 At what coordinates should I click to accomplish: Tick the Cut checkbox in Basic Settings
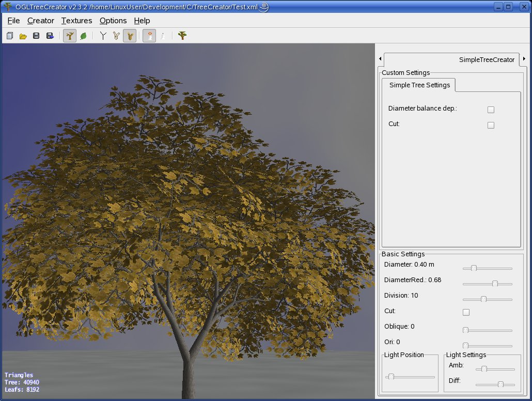click(x=466, y=312)
